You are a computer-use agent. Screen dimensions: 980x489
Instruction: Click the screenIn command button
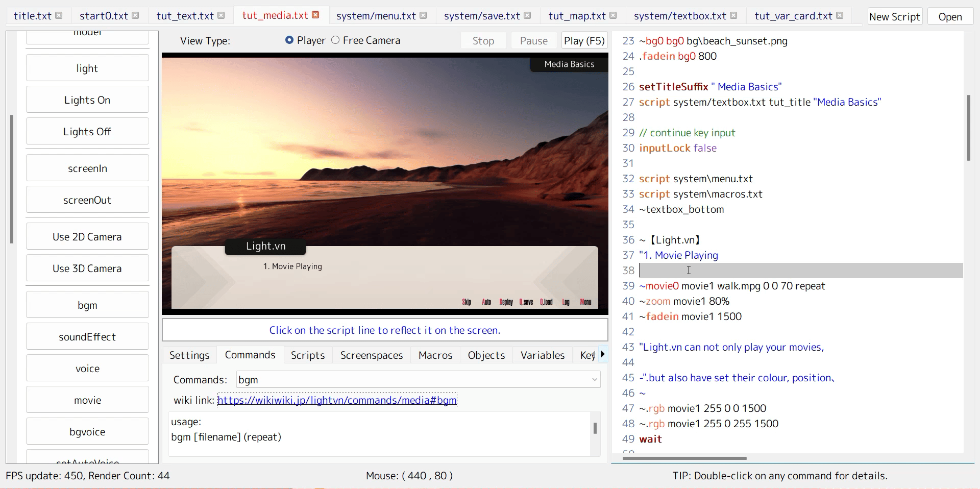87,168
